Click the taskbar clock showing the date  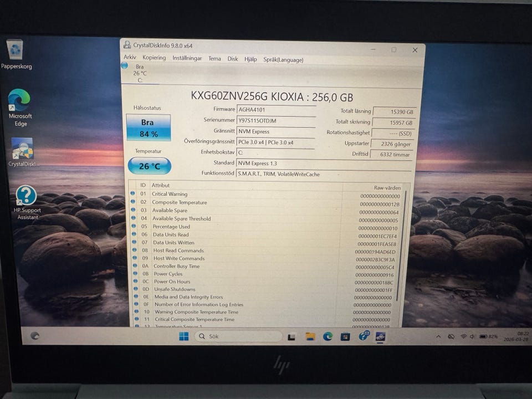pos(516,336)
